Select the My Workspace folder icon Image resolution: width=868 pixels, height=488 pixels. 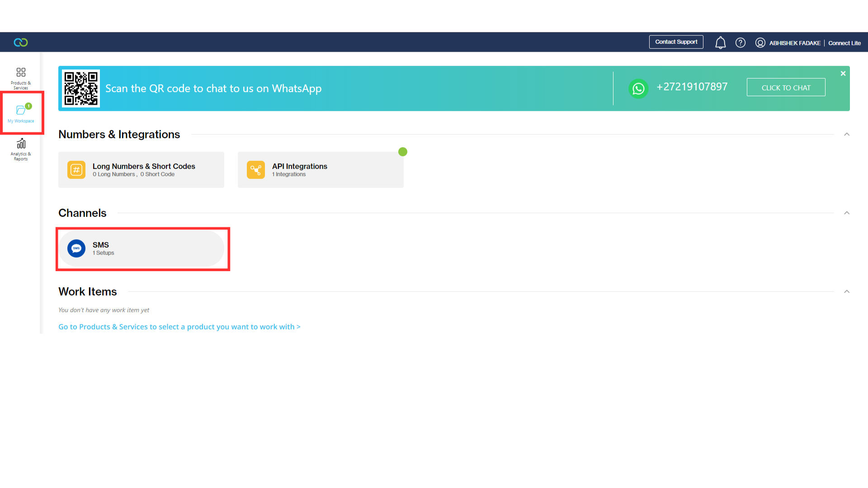[21, 110]
